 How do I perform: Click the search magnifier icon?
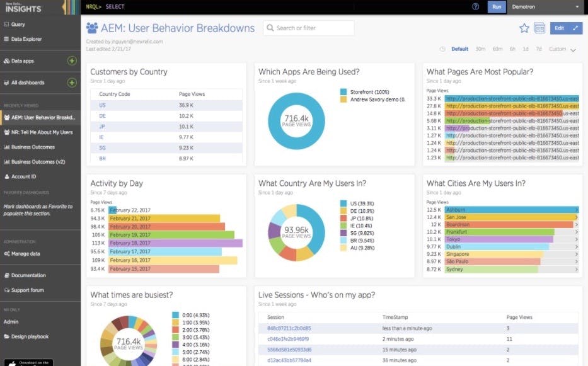pos(270,28)
